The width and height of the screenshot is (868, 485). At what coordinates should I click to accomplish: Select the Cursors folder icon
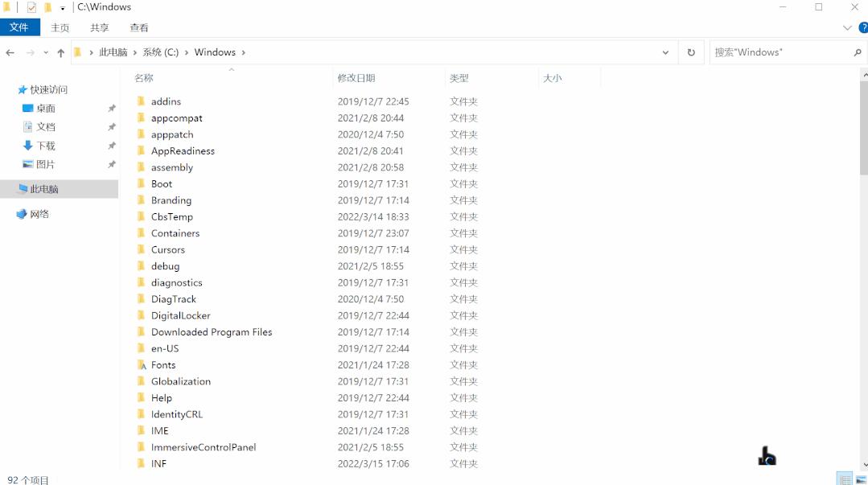[x=141, y=249]
